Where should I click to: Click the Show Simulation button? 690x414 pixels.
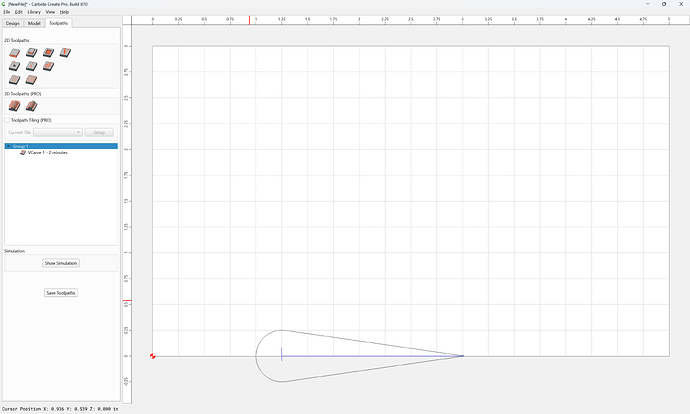tap(61, 263)
